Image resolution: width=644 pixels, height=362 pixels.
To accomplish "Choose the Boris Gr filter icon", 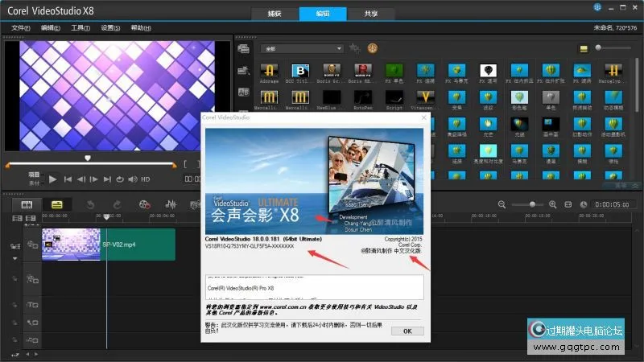I will [x=332, y=71].
